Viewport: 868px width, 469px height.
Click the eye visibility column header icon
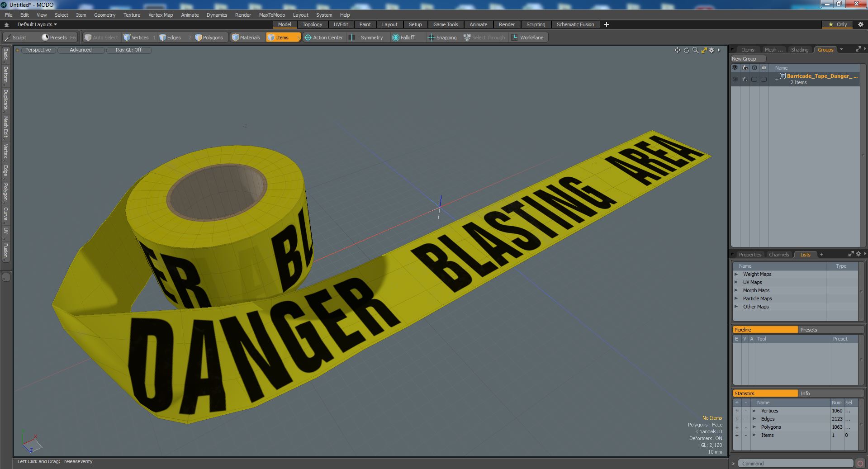tap(735, 68)
